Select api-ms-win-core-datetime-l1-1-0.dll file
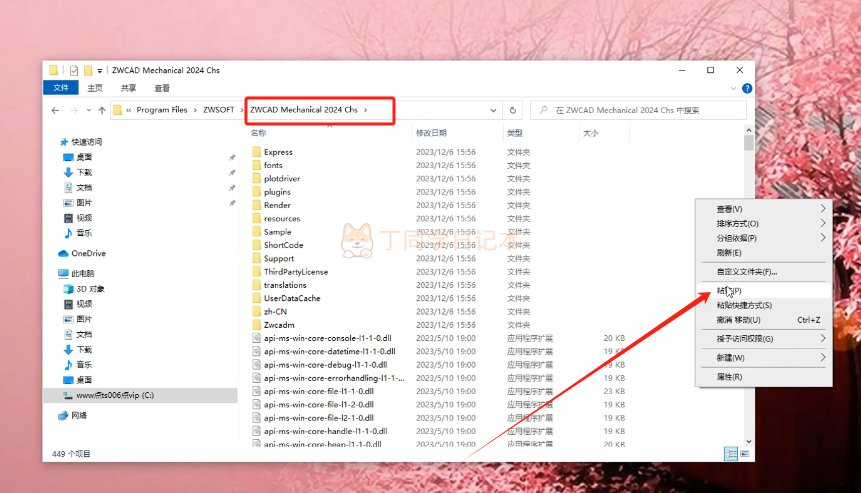Image resolution: width=861 pixels, height=493 pixels. coord(329,351)
